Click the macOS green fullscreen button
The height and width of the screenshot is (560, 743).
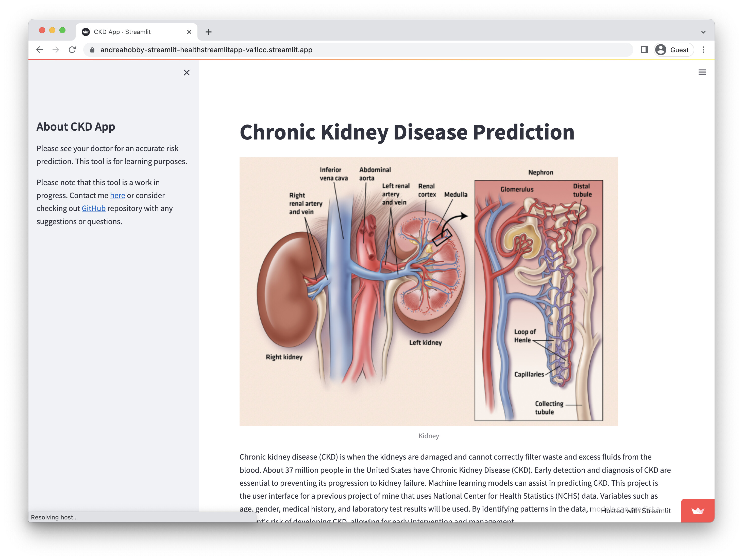(x=62, y=30)
